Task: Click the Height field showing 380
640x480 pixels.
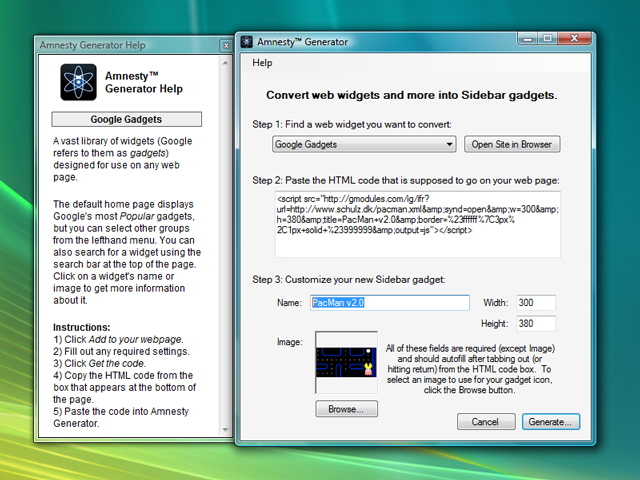Action: coord(536,324)
